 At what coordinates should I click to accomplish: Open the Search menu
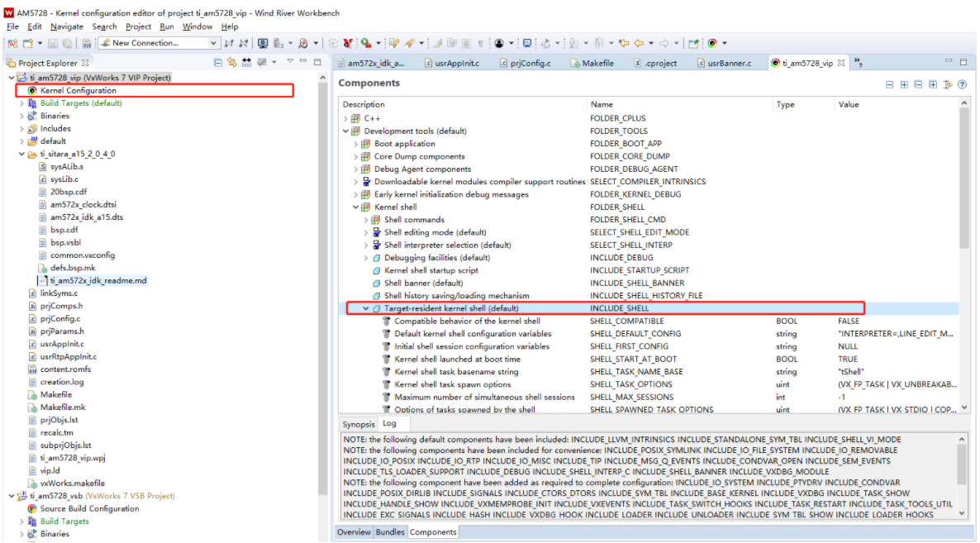pyautogui.click(x=104, y=26)
